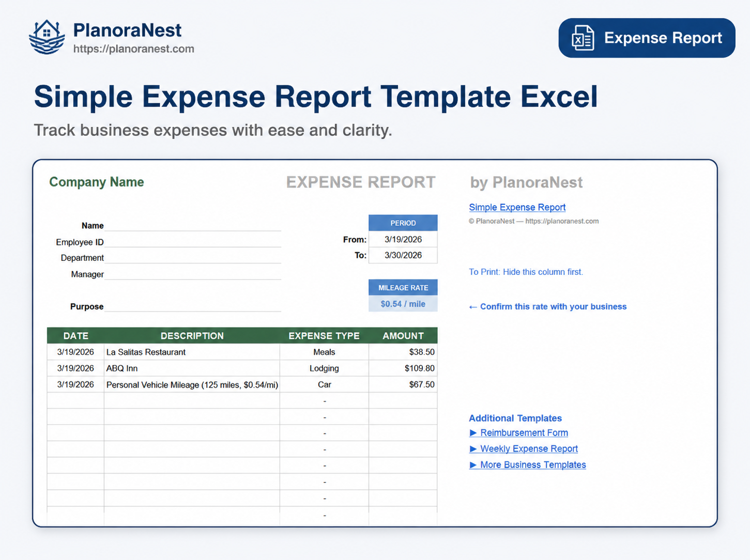750x560 pixels.
Task: Click the Expense Report badge button
Action: 647,38
